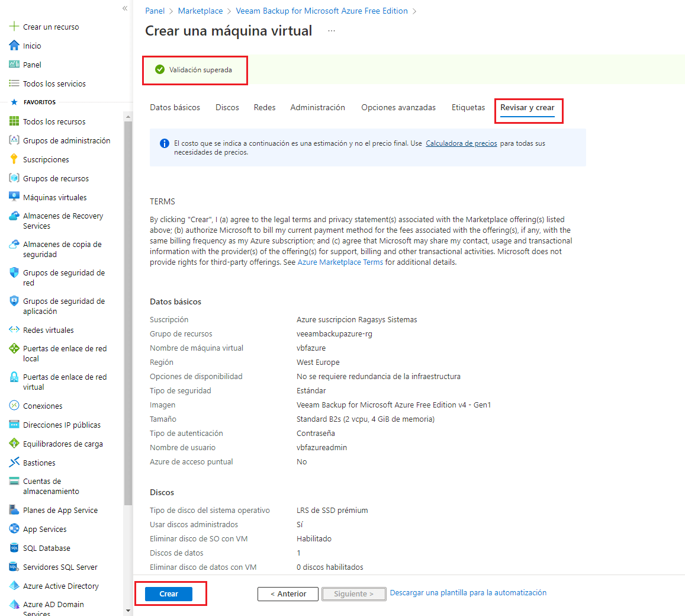This screenshot has height=616, width=685.
Task: Click the blue info icon in cost notice
Action: click(x=164, y=143)
